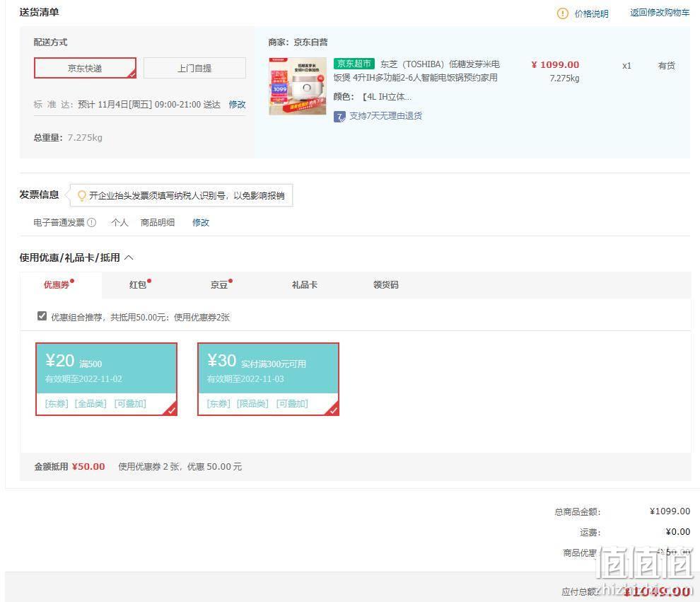Open the 价格说明 link
Image resolution: width=700 pixels, height=602 pixels.
tap(592, 13)
